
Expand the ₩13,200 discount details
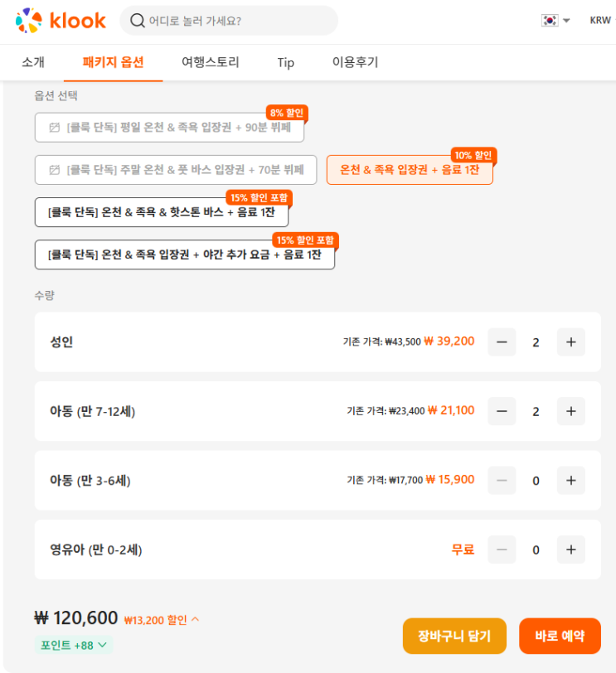click(x=162, y=619)
